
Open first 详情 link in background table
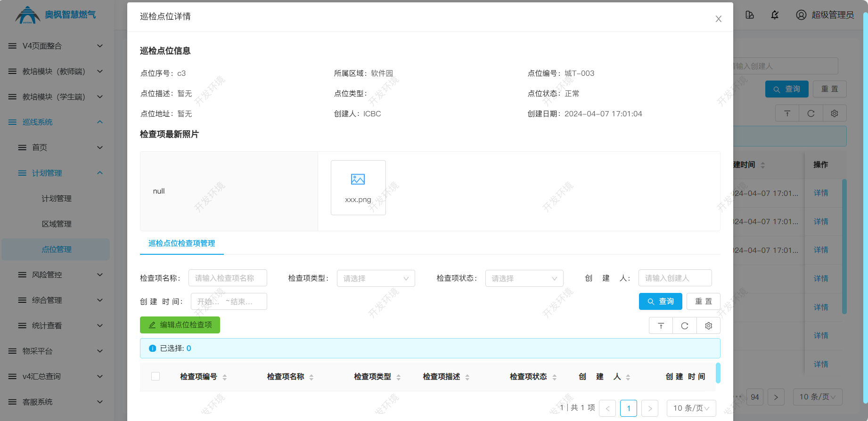[x=820, y=193]
